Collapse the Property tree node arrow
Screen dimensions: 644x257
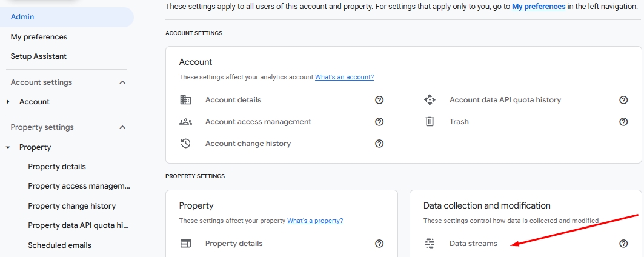point(8,147)
